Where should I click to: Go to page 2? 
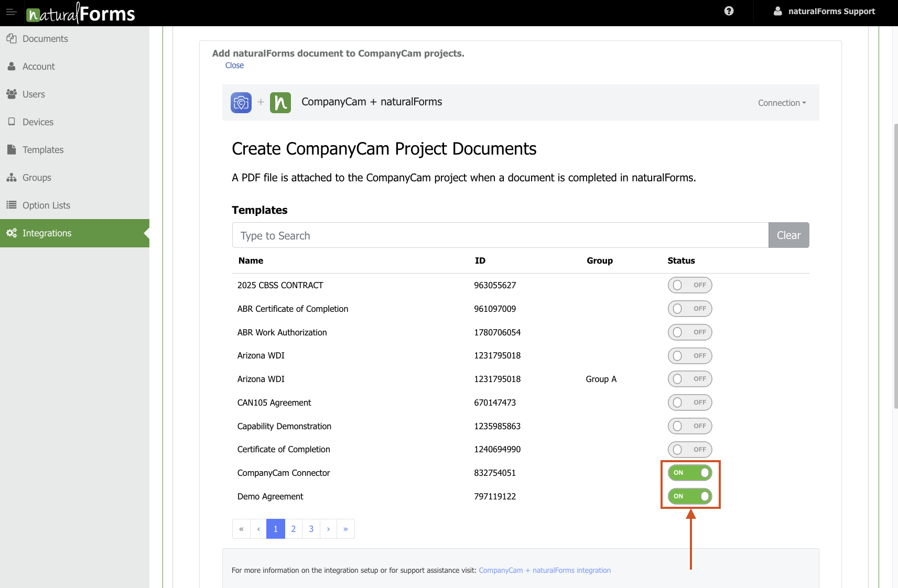tap(294, 529)
